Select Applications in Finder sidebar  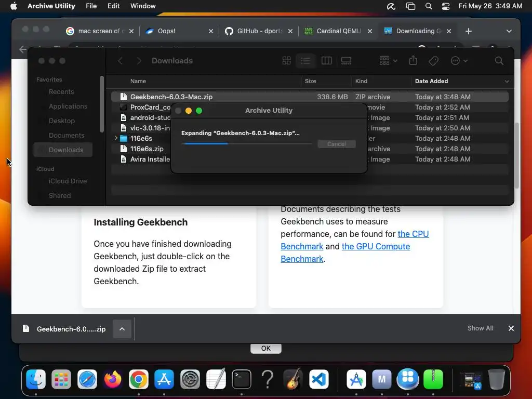pyautogui.click(x=68, y=106)
